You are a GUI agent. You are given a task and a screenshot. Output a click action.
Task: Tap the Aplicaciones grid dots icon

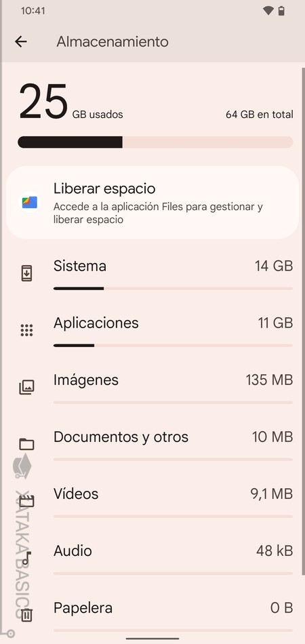coord(26,330)
